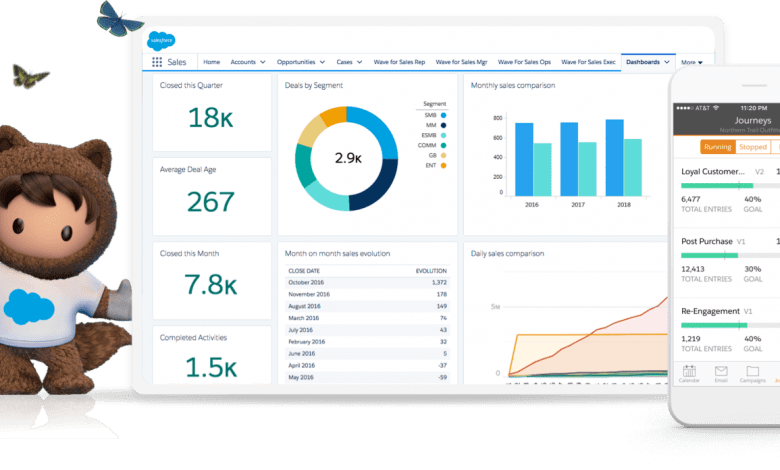
Task: Click the Re-Engagement progress bar
Action: coord(730,325)
